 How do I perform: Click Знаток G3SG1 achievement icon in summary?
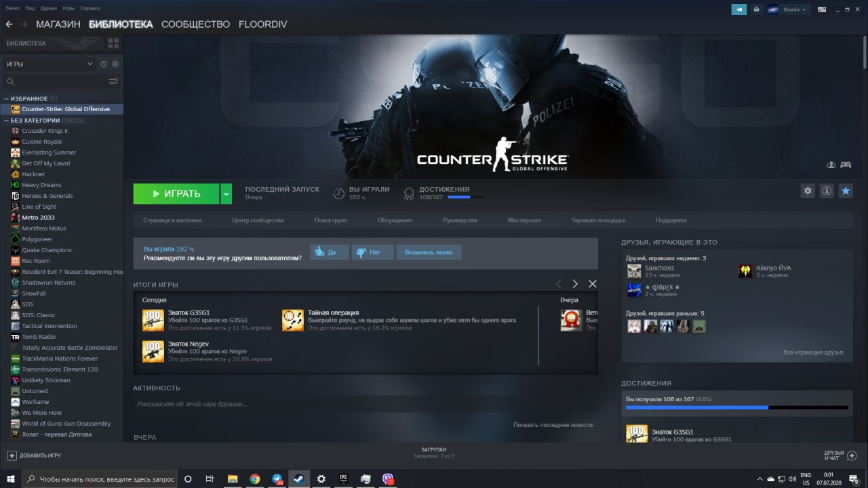pos(153,320)
